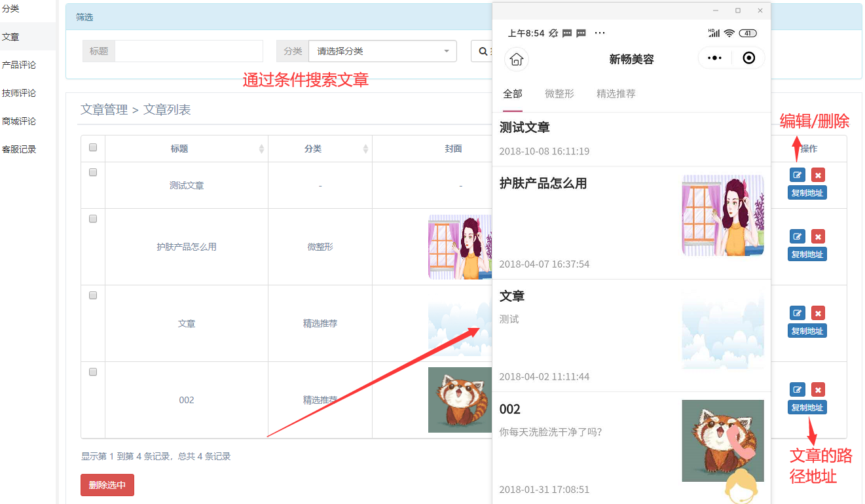Delete the 文章 row with the red X icon
This screenshot has height=504, width=865.
click(818, 313)
